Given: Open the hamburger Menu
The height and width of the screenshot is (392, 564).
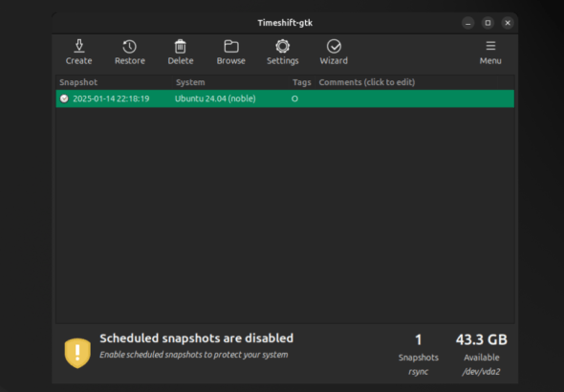Looking at the screenshot, I should click(490, 53).
